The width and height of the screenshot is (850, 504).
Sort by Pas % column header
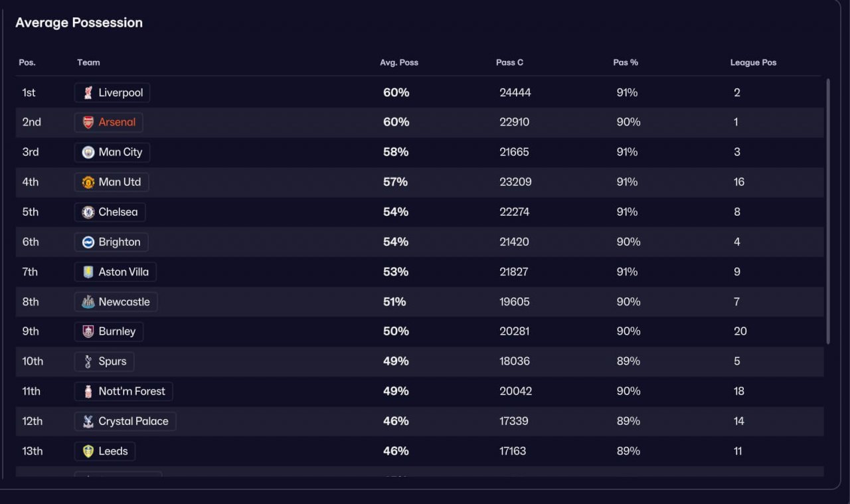click(x=626, y=62)
